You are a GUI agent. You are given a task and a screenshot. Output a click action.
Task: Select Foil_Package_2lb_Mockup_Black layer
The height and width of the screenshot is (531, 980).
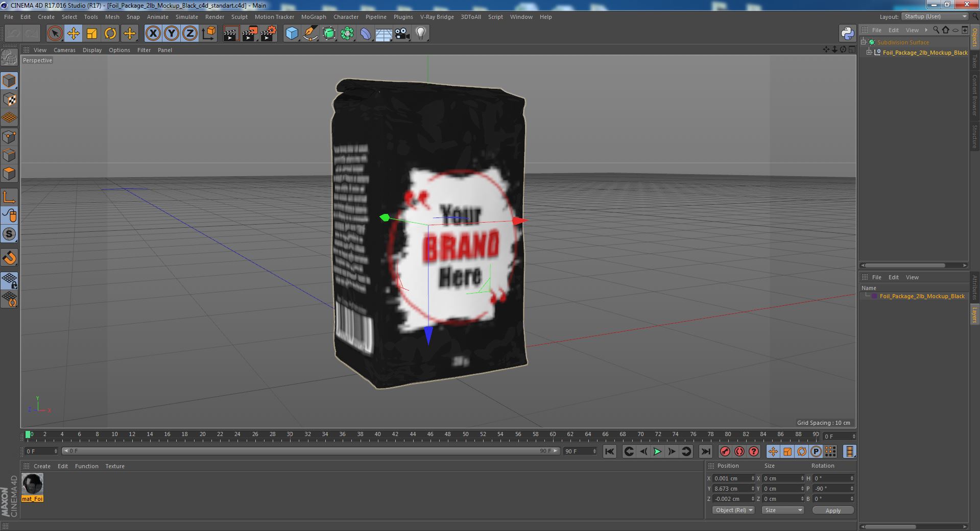click(x=922, y=296)
